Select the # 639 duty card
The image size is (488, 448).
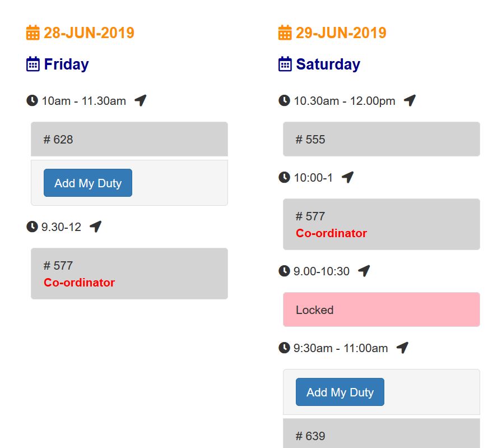[381, 435]
